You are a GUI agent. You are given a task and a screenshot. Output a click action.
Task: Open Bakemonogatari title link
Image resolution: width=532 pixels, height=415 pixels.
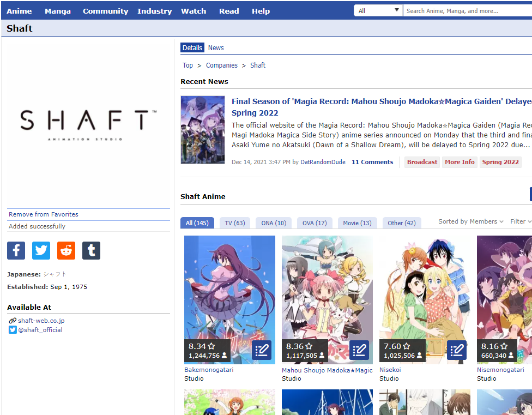pos(209,370)
